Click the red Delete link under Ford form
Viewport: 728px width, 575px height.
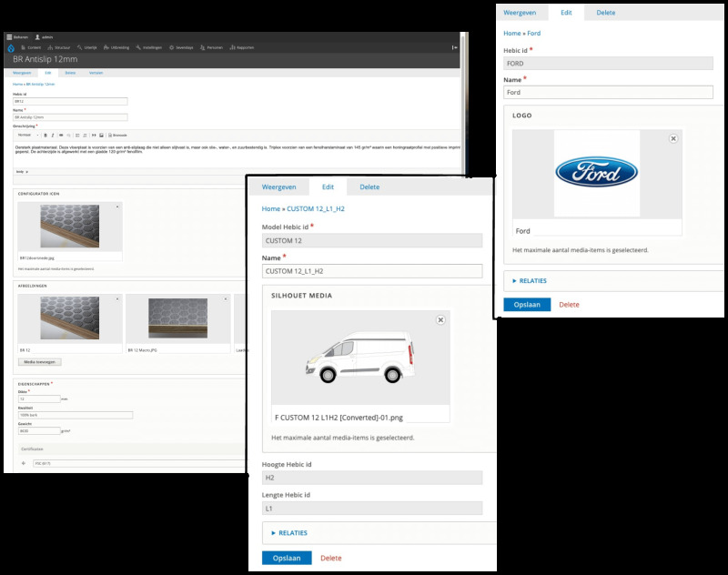569,305
